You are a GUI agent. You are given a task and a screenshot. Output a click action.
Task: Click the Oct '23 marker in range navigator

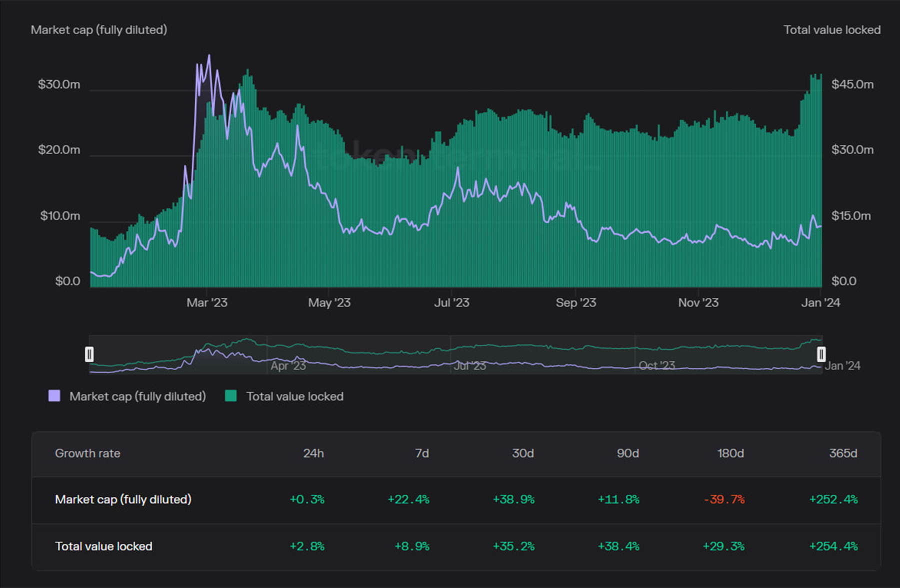tap(656, 366)
